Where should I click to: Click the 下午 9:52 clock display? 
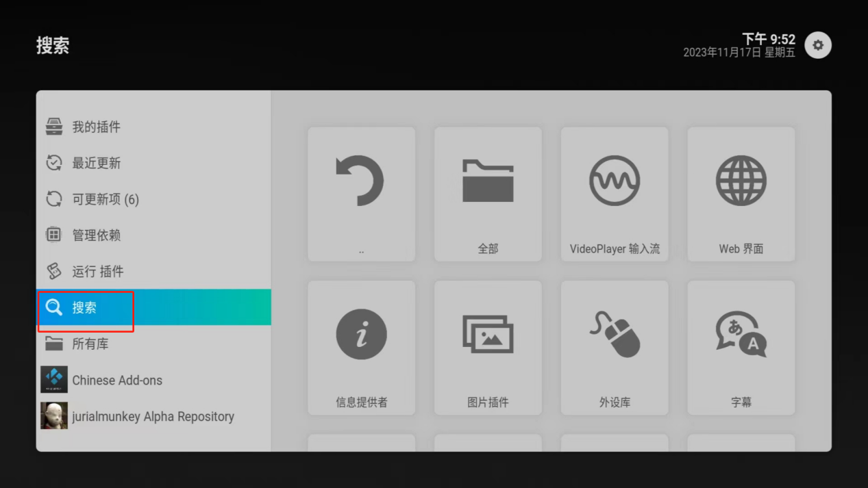(768, 39)
